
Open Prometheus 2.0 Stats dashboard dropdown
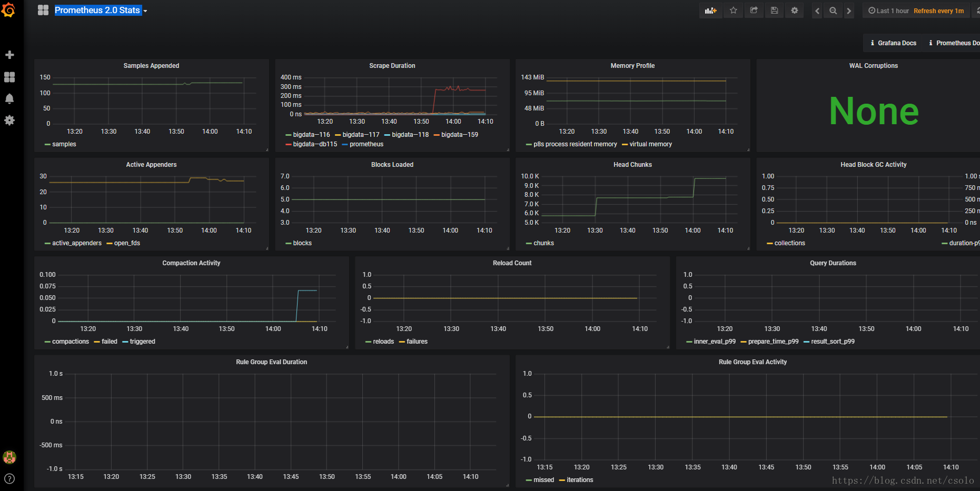click(100, 10)
